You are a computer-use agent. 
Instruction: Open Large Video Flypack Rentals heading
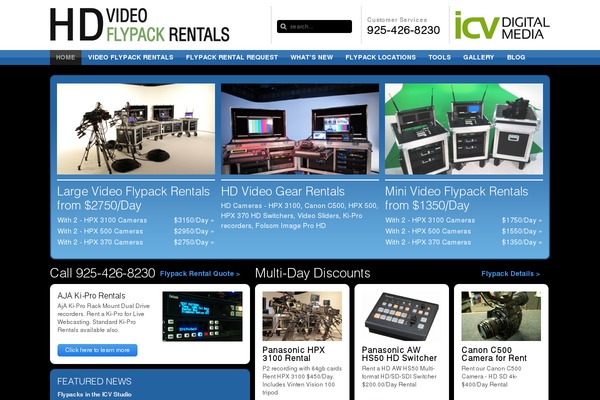click(x=133, y=198)
